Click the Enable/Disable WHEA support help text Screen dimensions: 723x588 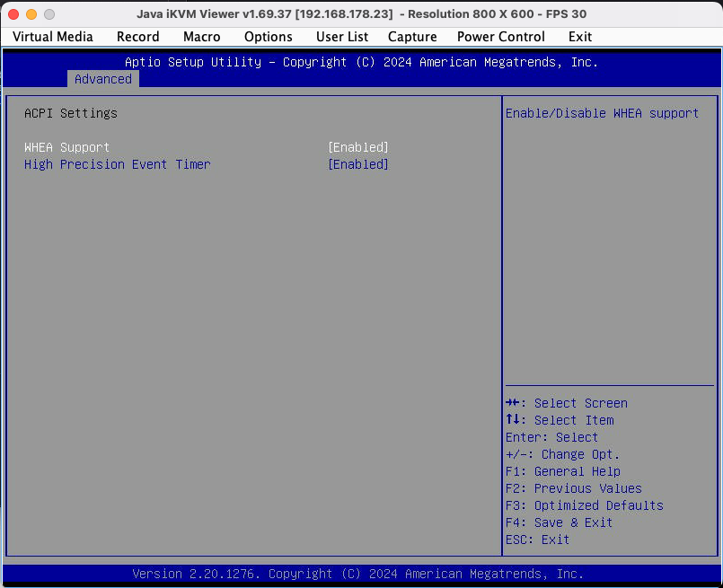click(602, 113)
